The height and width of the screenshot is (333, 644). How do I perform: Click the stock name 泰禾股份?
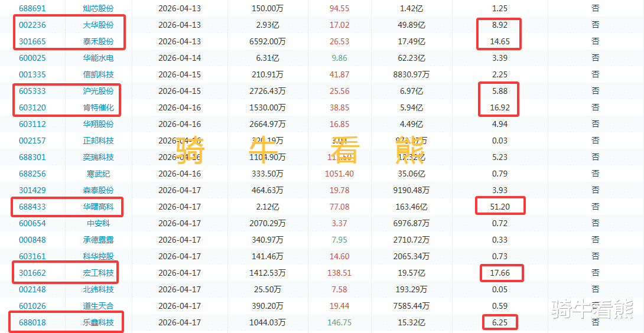coord(98,41)
